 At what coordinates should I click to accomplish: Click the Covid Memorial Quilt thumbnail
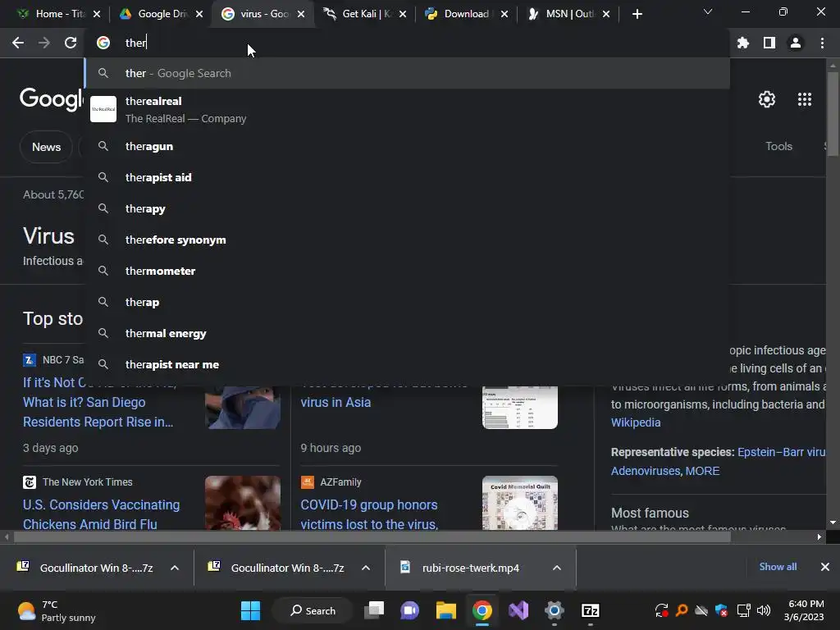[519, 503]
